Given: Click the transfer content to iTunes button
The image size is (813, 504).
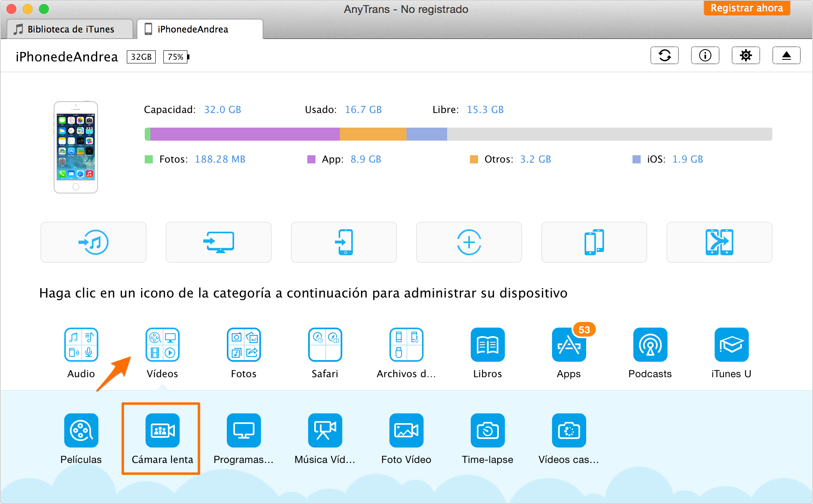Looking at the screenshot, I should pyautogui.click(x=93, y=242).
